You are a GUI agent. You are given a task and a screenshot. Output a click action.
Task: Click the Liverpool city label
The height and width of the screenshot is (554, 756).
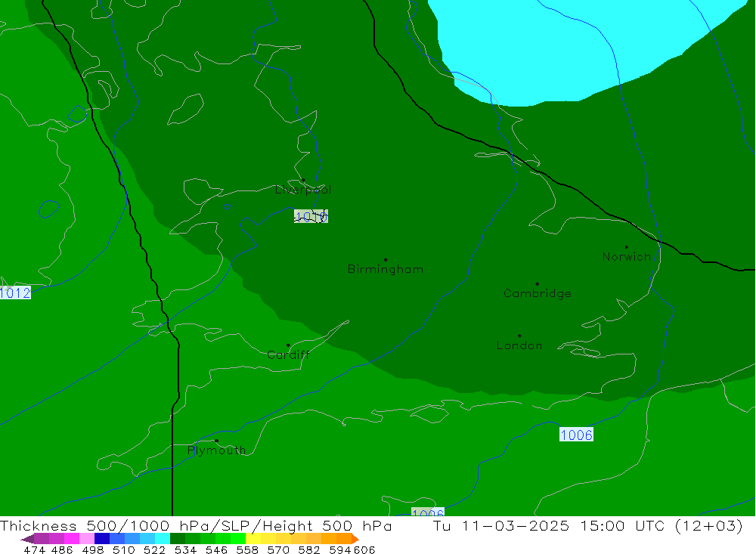(303, 190)
